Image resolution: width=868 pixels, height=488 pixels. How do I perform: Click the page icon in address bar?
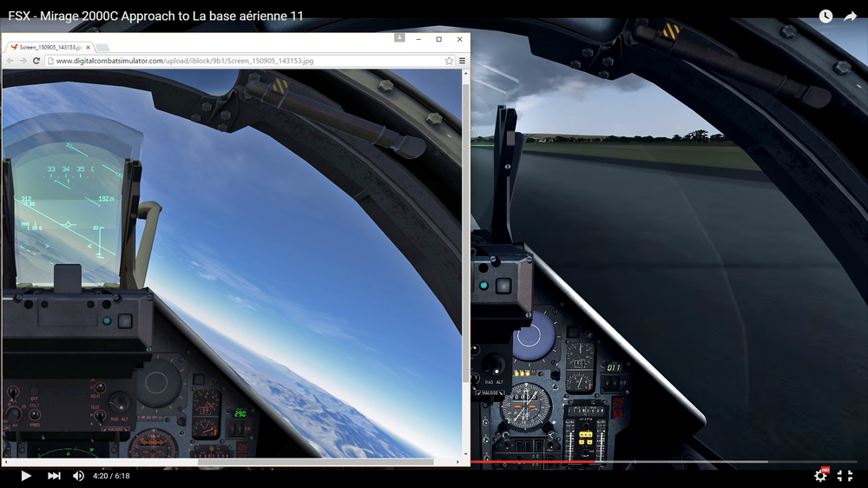pyautogui.click(x=51, y=61)
